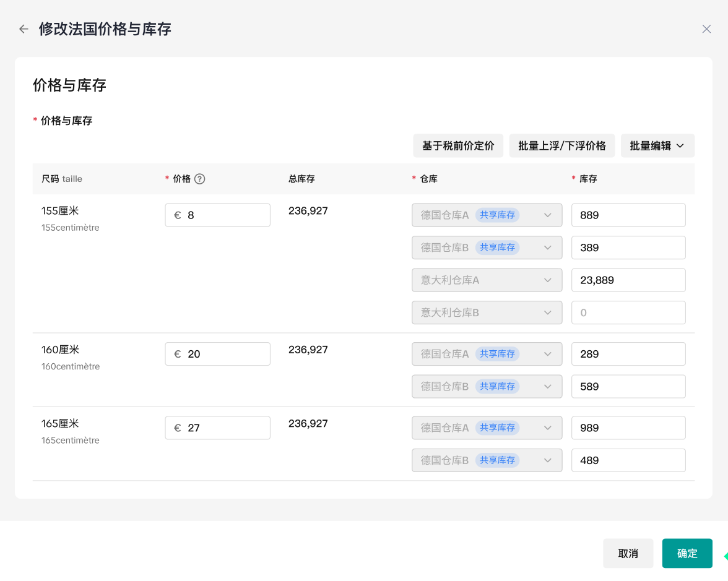Open 德国仓库A dropdown for 155厘米
The width and height of the screenshot is (728, 581).
487,215
